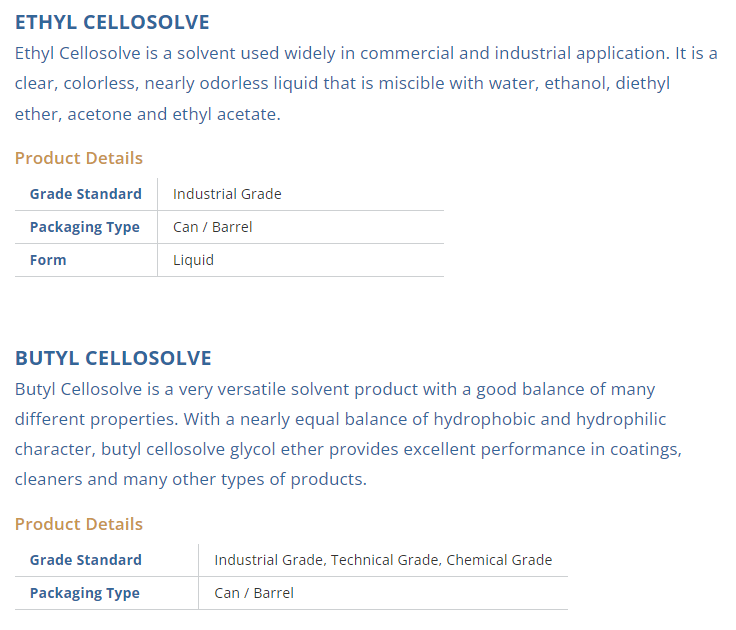Click Can / Barrel in the Ethyl table

213,227
